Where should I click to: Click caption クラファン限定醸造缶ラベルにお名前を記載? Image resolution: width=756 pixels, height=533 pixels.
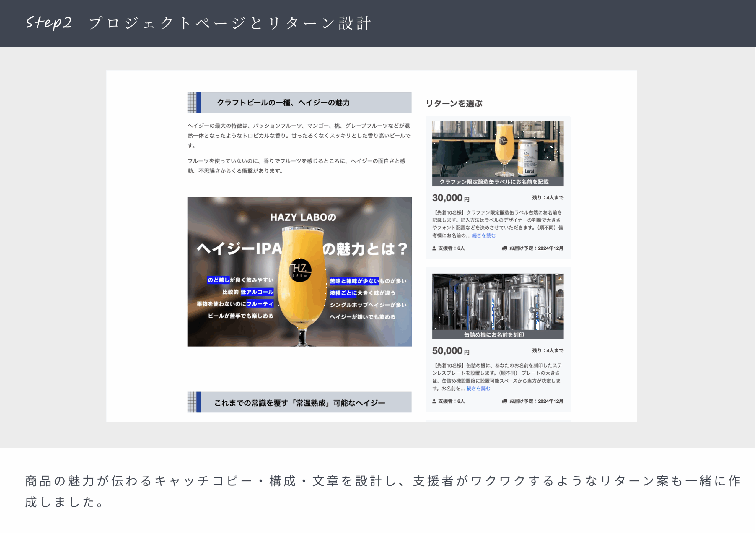[494, 181]
